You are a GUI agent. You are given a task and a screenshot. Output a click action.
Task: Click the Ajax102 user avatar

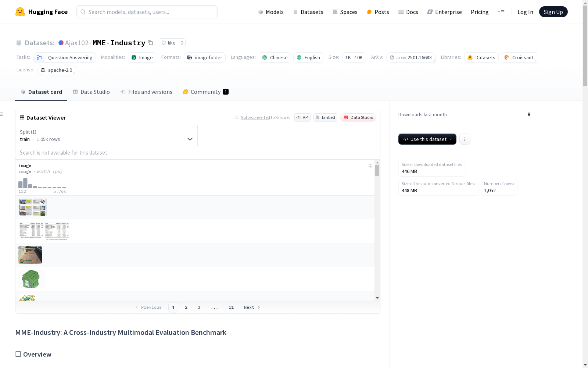[61, 43]
